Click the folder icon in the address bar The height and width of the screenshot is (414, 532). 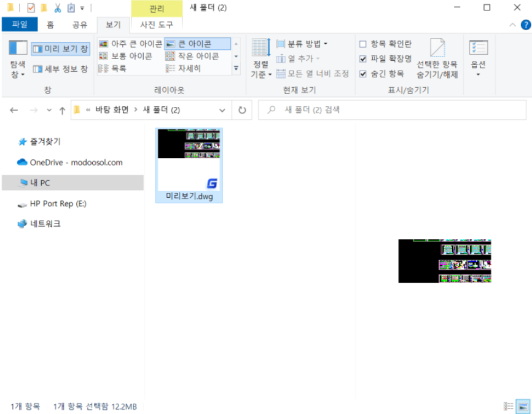(x=77, y=109)
